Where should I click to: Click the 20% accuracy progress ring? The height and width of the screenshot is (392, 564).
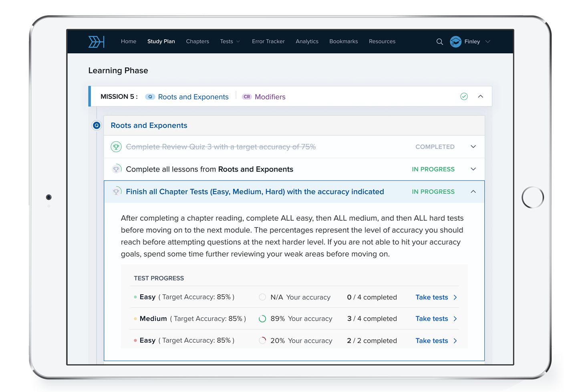coord(262,341)
